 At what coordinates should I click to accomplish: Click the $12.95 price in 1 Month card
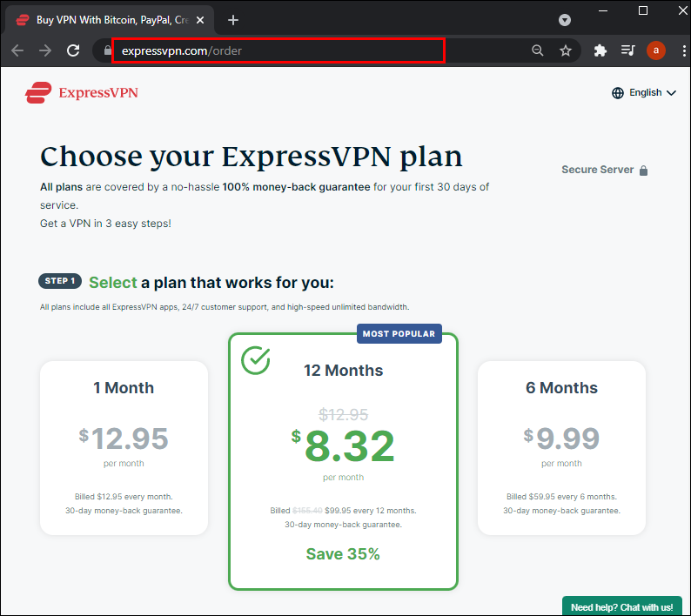tap(124, 439)
